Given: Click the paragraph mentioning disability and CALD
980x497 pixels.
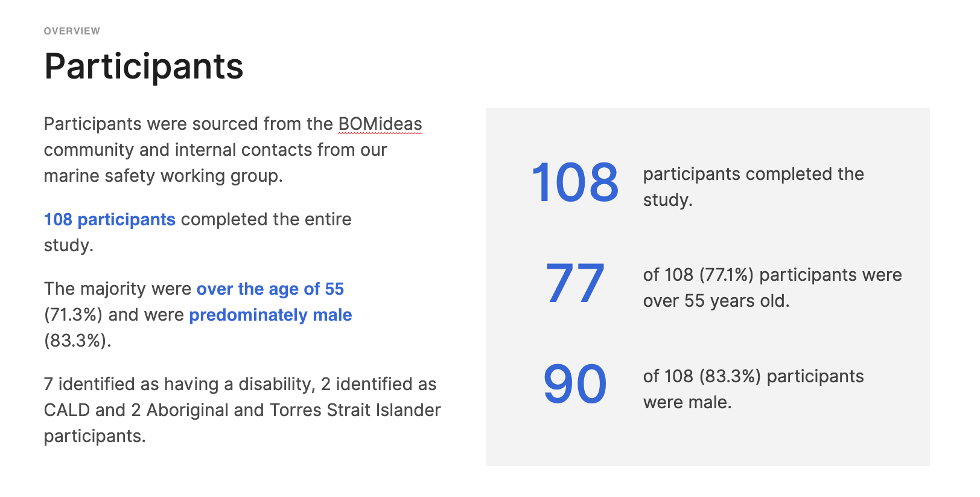Looking at the screenshot, I should point(243,410).
